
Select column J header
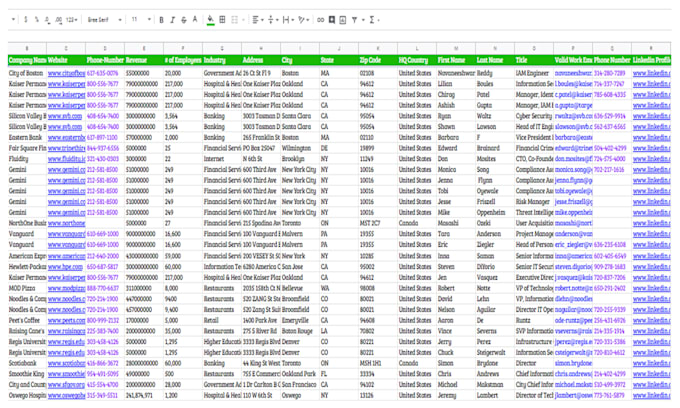[339, 48]
